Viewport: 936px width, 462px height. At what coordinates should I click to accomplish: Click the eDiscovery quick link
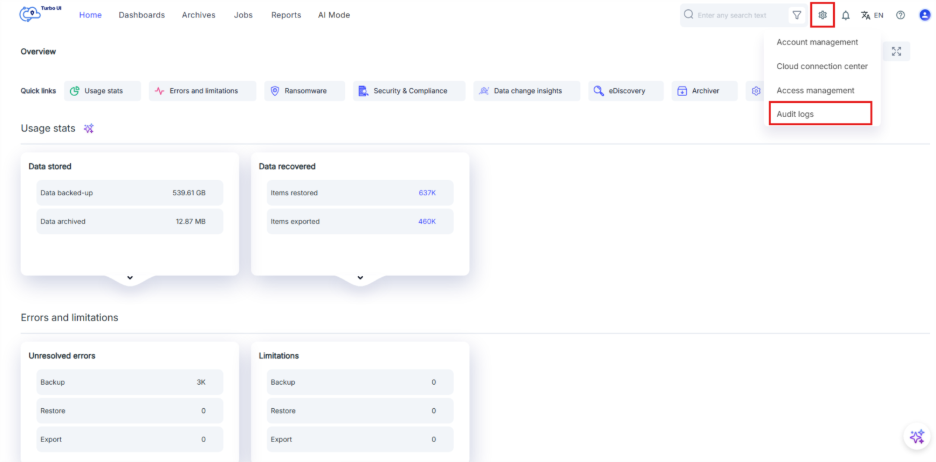pyautogui.click(x=626, y=91)
